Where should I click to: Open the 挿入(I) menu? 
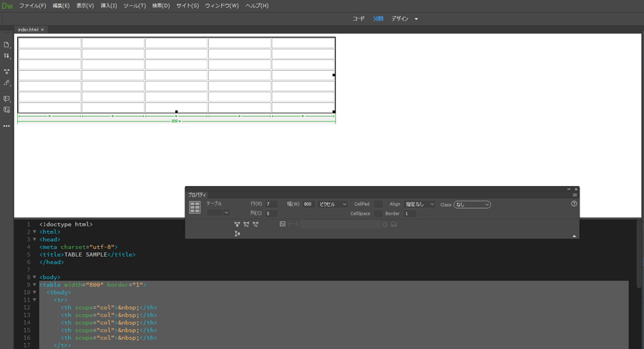[109, 6]
